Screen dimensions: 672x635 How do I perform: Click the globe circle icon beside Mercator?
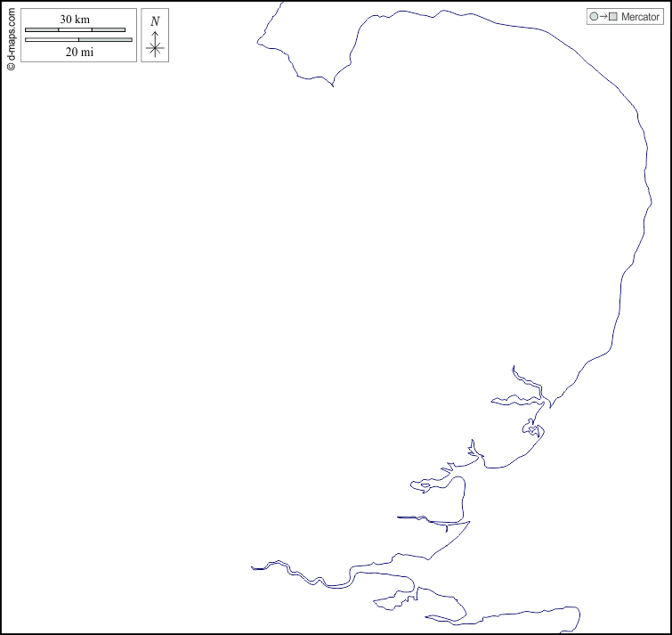pyautogui.click(x=594, y=17)
